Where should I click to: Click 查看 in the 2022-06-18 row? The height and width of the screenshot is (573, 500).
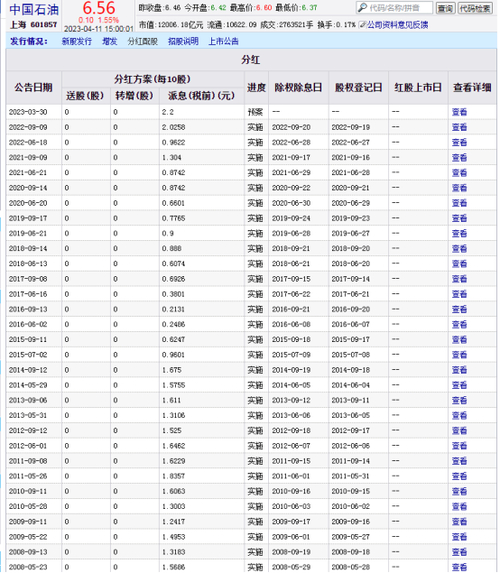click(459, 142)
